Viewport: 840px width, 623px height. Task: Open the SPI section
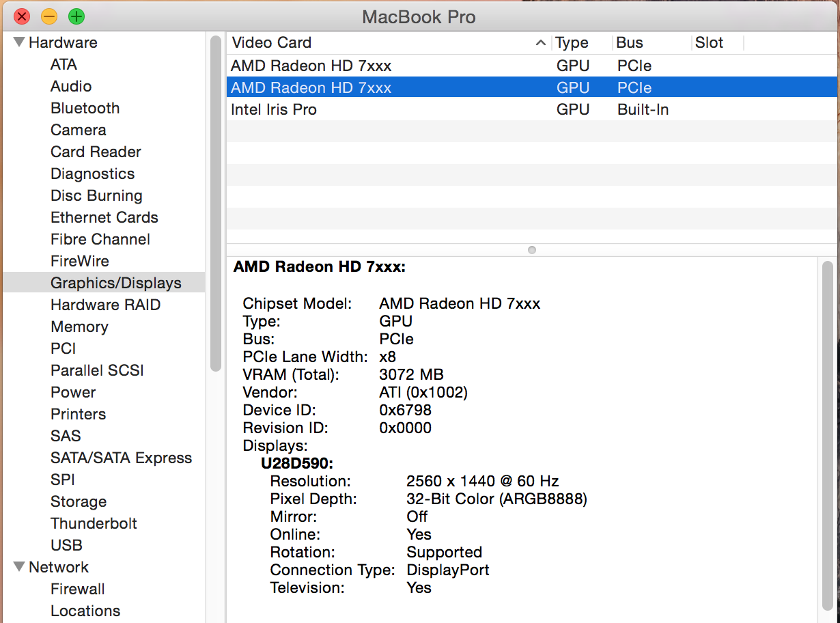(63, 480)
